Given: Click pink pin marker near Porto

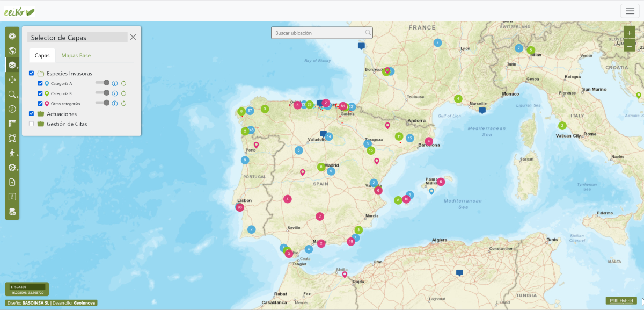Looking at the screenshot, I should [x=256, y=145].
